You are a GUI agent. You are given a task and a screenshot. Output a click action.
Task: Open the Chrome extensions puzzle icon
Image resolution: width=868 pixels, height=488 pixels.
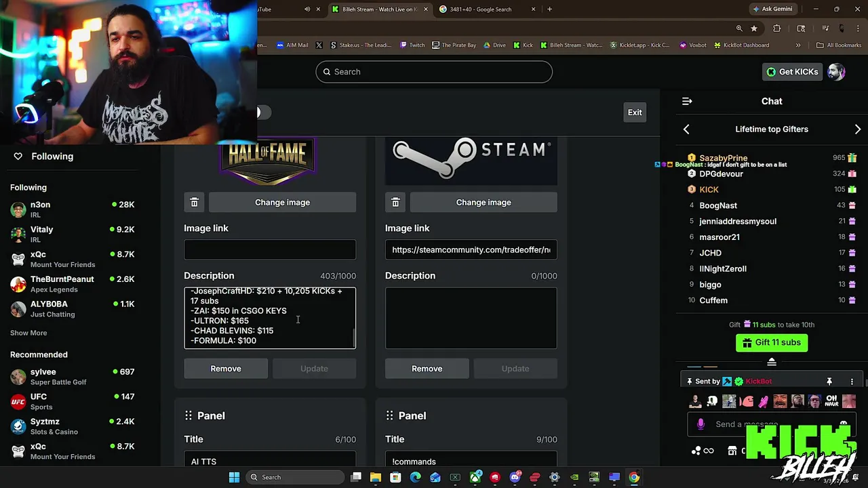(777, 28)
